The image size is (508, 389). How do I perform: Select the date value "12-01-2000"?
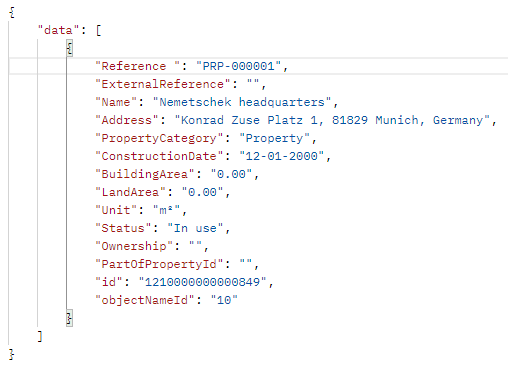pos(282,156)
